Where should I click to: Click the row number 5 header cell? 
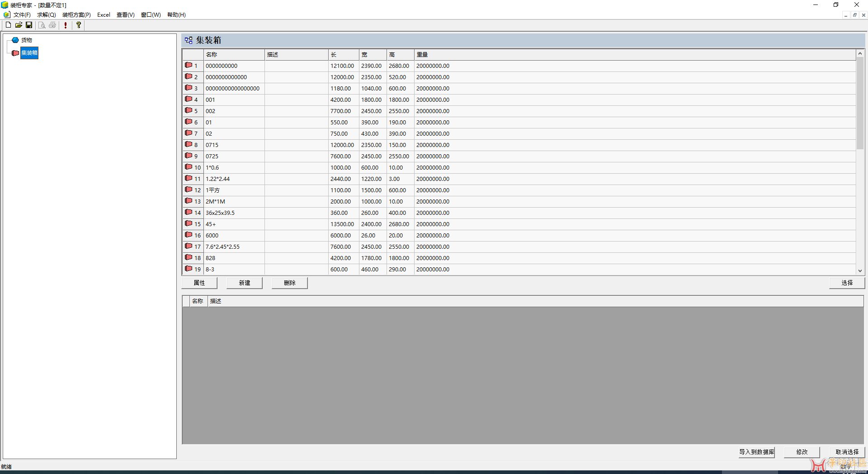pos(193,111)
